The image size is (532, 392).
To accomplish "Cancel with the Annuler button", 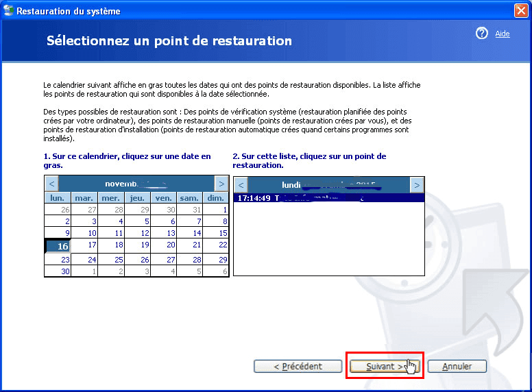I will pyautogui.click(x=457, y=366).
